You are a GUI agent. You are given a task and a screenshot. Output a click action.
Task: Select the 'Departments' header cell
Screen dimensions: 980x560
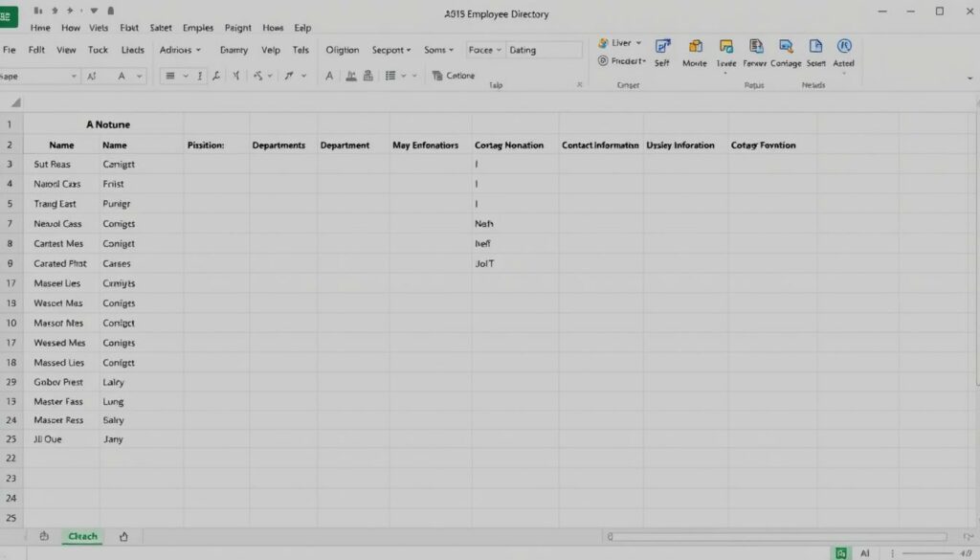283,145
